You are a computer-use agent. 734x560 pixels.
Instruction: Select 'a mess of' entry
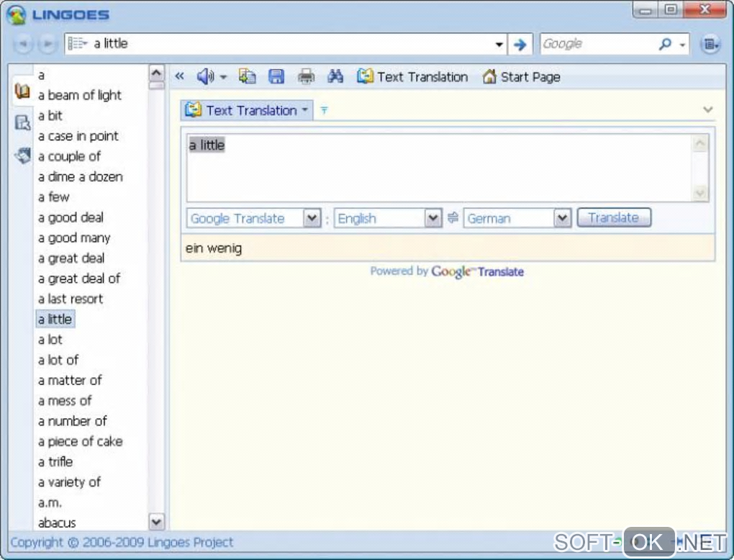(x=65, y=401)
